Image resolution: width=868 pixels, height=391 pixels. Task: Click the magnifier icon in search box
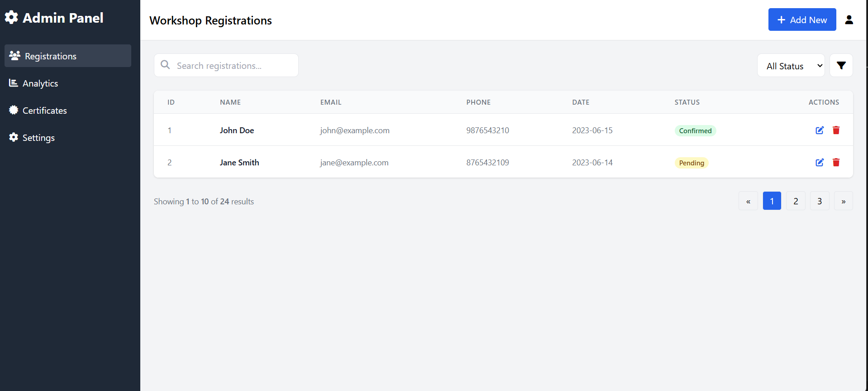point(165,65)
